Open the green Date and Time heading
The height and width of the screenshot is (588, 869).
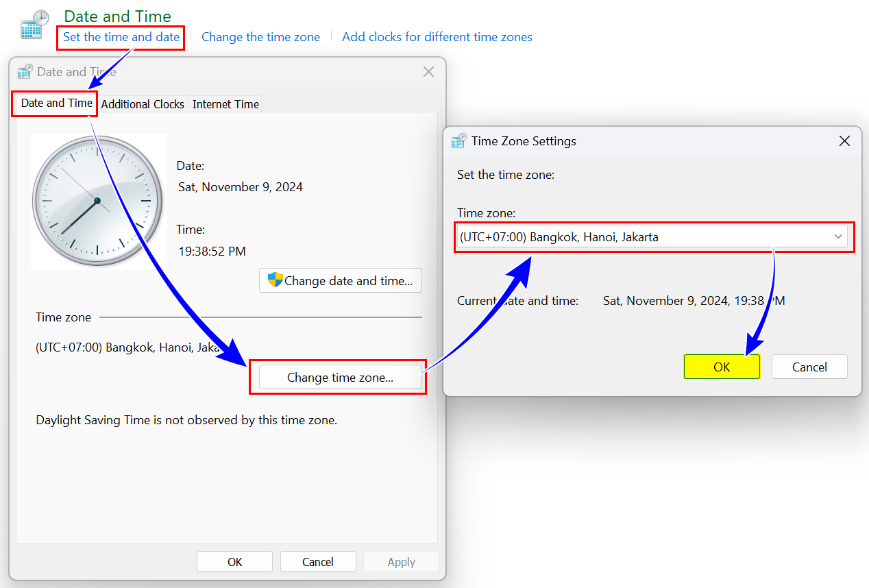(117, 16)
